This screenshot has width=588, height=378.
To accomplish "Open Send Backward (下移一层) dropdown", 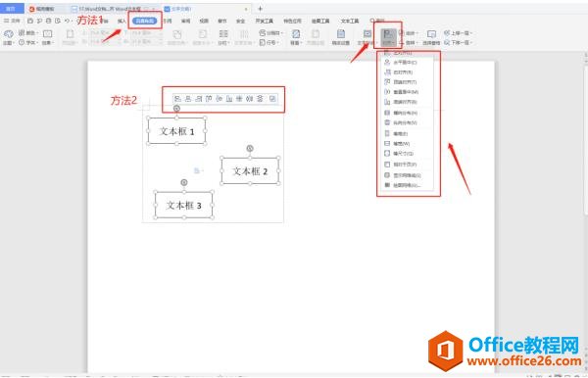I will click(458, 43).
